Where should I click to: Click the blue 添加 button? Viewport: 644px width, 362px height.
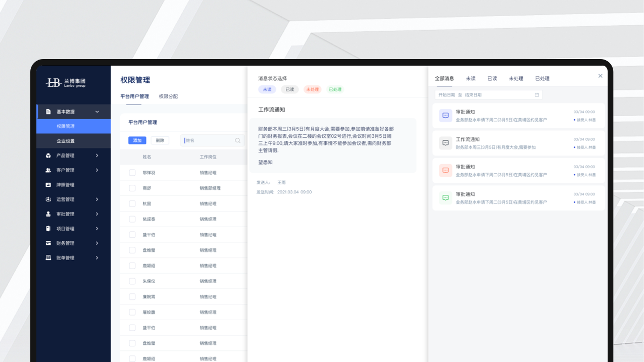pyautogui.click(x=136, y=140)
